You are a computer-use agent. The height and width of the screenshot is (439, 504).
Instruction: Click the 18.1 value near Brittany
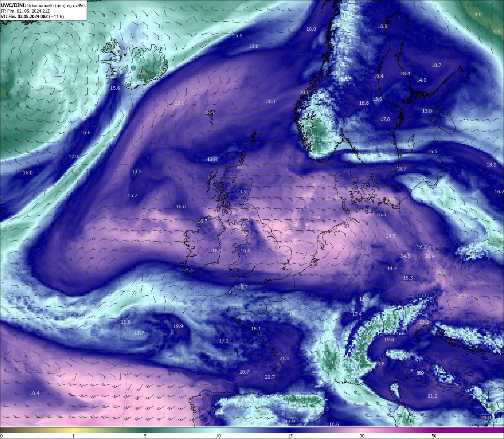256,329
